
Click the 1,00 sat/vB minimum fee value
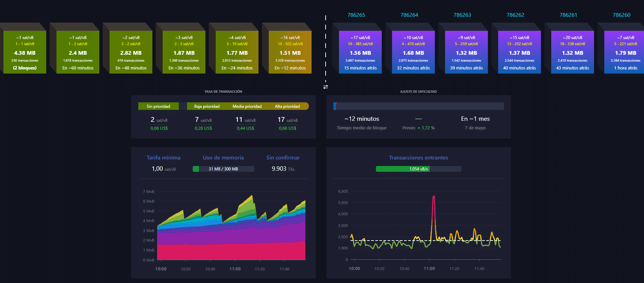click(x=163, y=169)
